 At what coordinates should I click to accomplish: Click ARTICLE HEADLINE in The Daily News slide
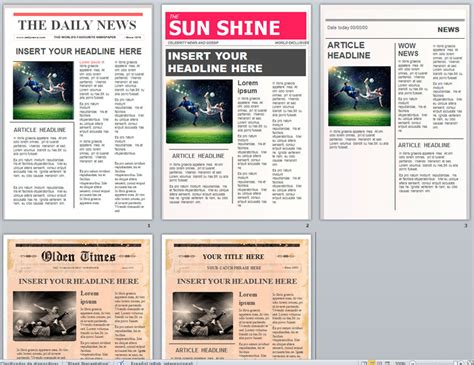(x=40, y=130)
